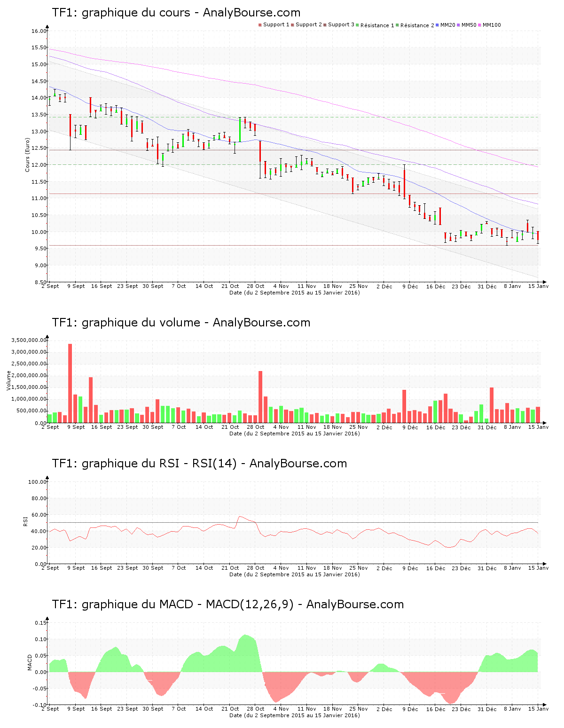Click the tall red volume bar near 31 Déc
This screenshot has height=728, width=564.
pos(492,405)
